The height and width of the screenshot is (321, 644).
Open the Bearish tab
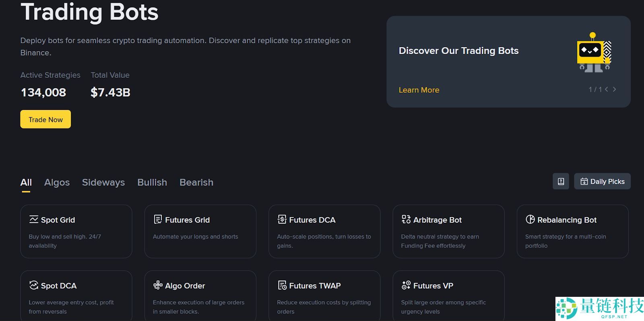click(x=196, y=182)
